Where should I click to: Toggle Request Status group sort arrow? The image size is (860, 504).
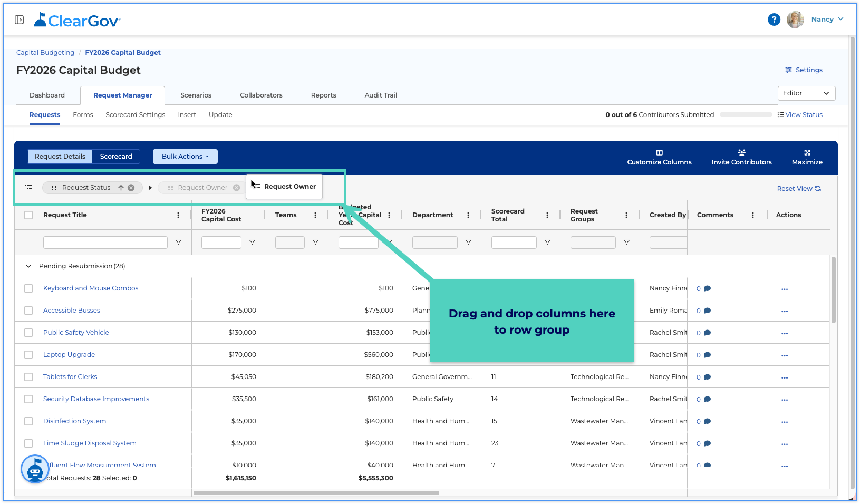(x=121, y=188)
